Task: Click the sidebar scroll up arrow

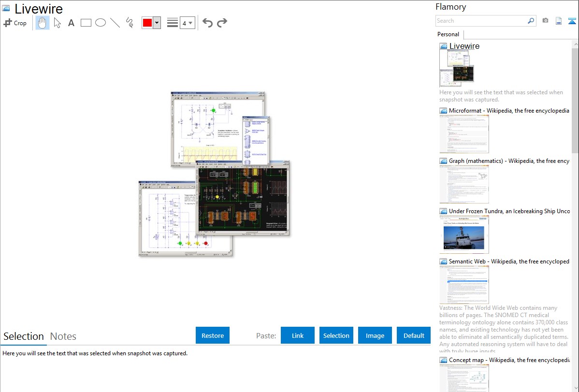Action: [575, 44]
